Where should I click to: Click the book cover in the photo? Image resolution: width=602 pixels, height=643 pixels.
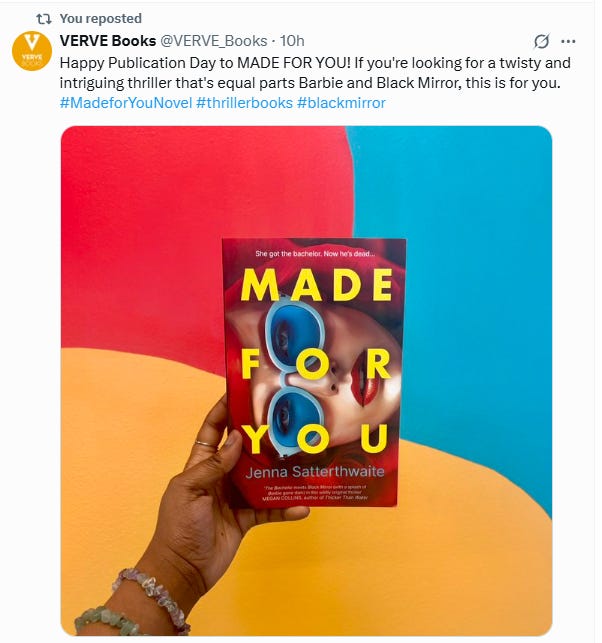pyautogui.click(x=315, y=373)
